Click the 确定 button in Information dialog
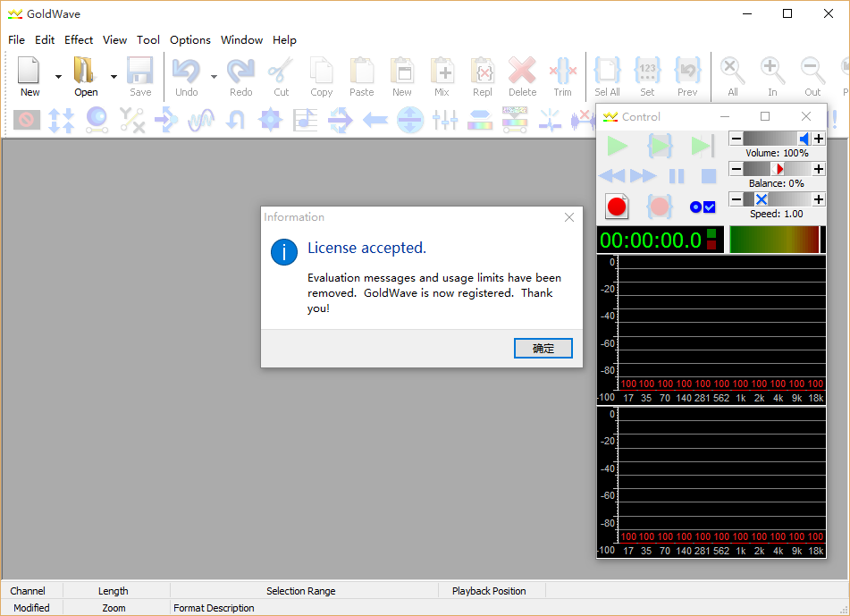 (543, 349)
